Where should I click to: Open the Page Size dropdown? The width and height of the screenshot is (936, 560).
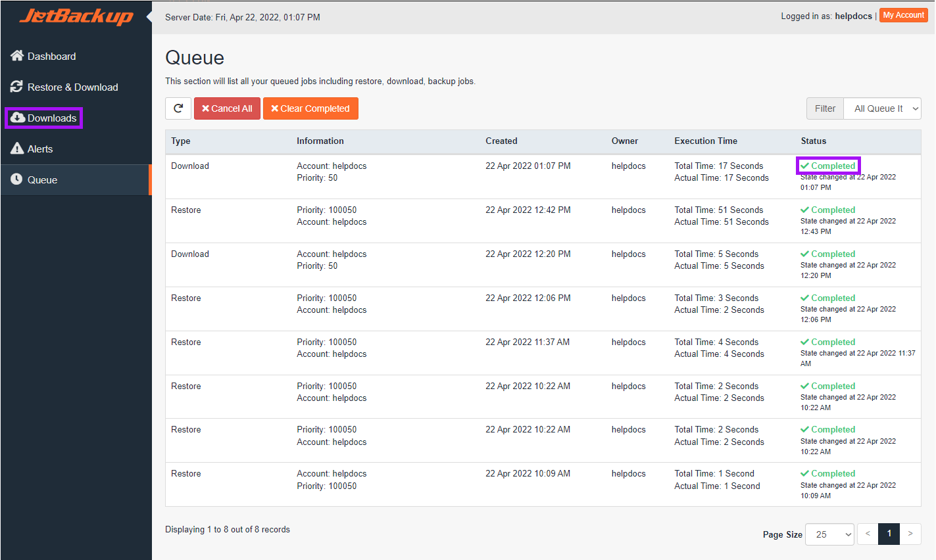tap(831, 534)
